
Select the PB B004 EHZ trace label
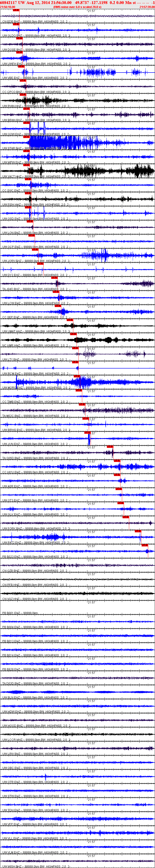pyautogui.click(x=35, y=627)
